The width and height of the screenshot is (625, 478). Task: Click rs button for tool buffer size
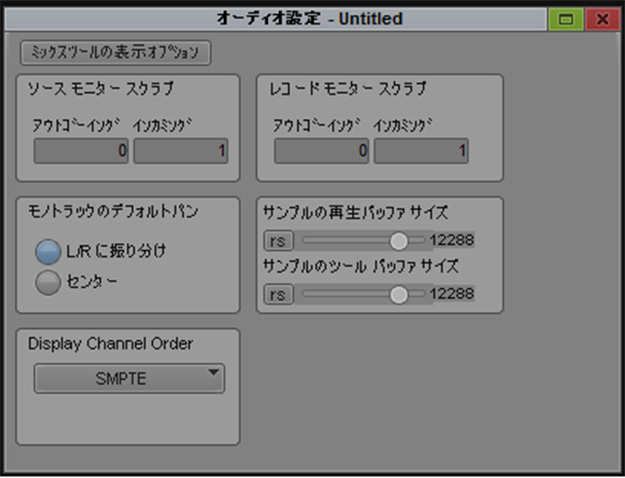pos(278,294)
